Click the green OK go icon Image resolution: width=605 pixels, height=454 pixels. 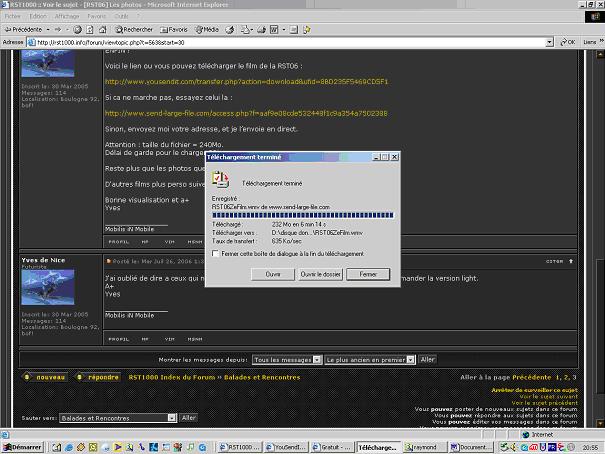pos(561,43)
